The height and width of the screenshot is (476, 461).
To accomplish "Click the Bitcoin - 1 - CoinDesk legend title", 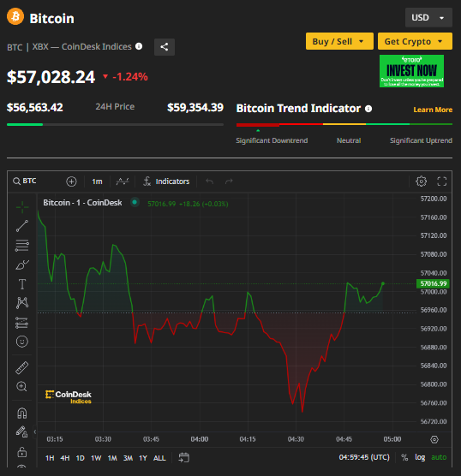I will (x=82, y=203).
